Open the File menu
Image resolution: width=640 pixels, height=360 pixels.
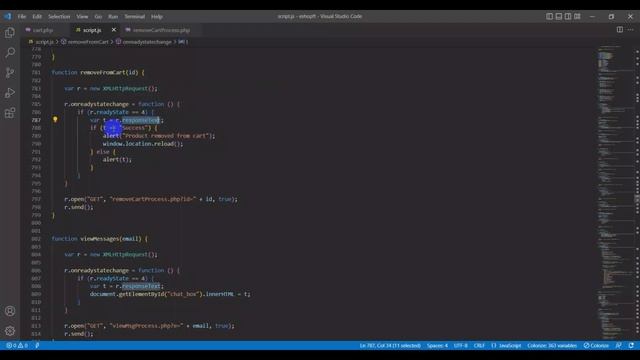[x=22, y=16]
